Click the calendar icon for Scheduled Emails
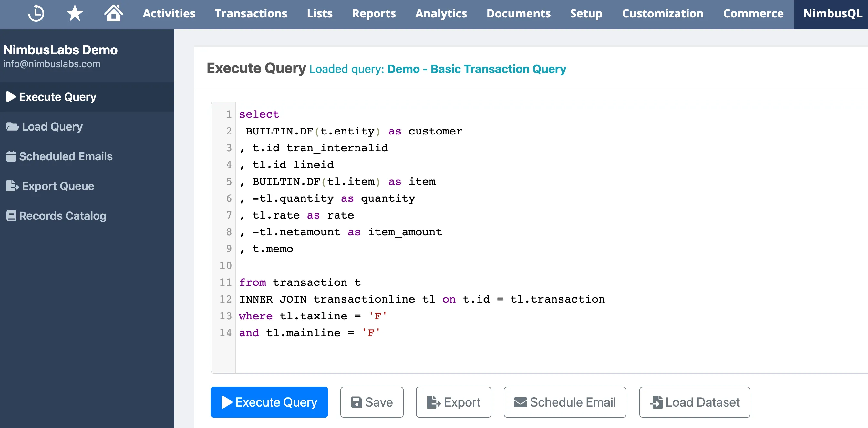Image resolution: width=868 pixels, height=428 pixels. (x=11, y=156)
